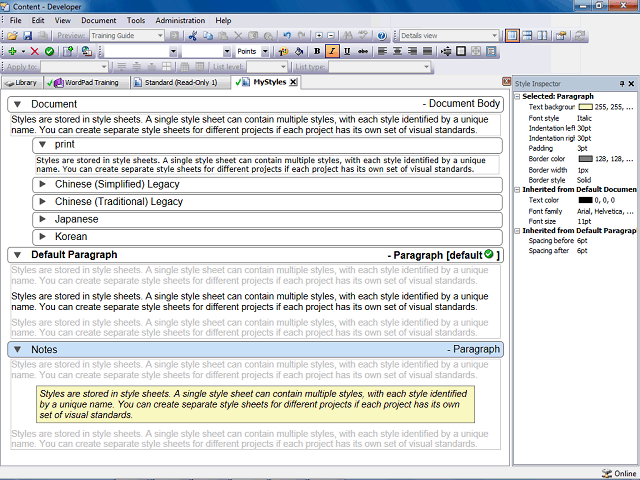Open the properties toolbox icon
This screenshot has width=640, height=480.
tap(561, 36)
